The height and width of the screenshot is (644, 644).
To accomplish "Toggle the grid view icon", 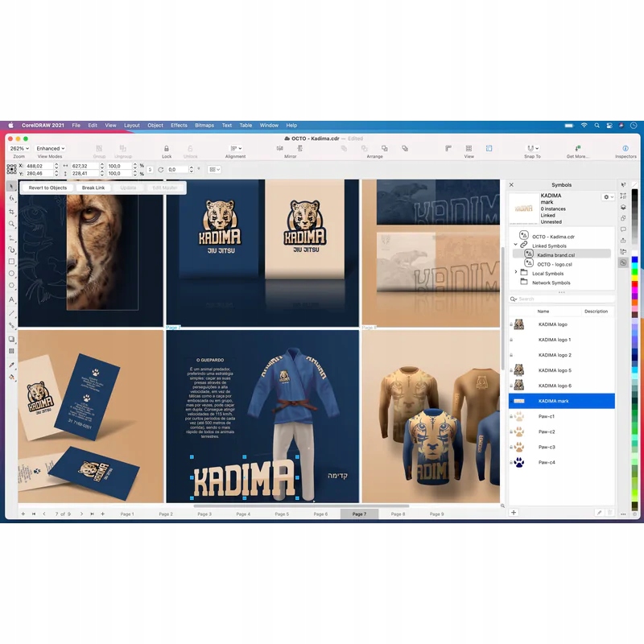I will point(469,148).
